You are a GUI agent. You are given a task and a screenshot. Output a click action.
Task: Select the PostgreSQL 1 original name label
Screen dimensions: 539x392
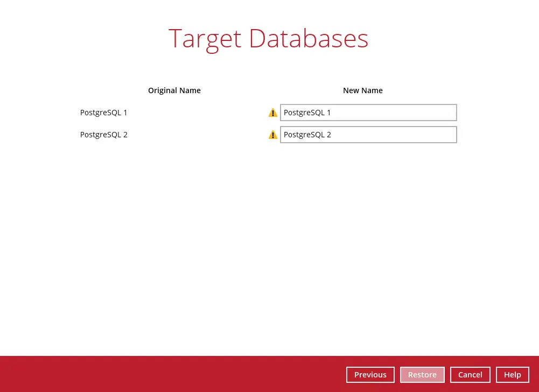(104, 113)
